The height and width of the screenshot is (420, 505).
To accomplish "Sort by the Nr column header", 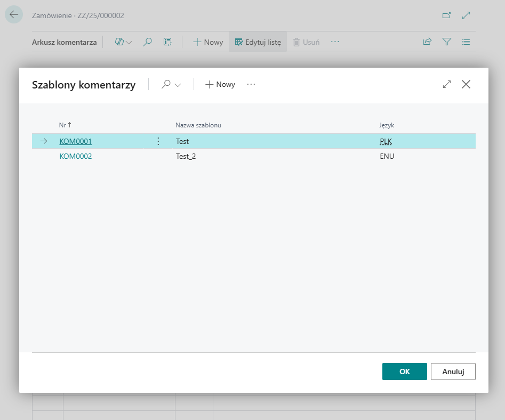I will [62, 125].
